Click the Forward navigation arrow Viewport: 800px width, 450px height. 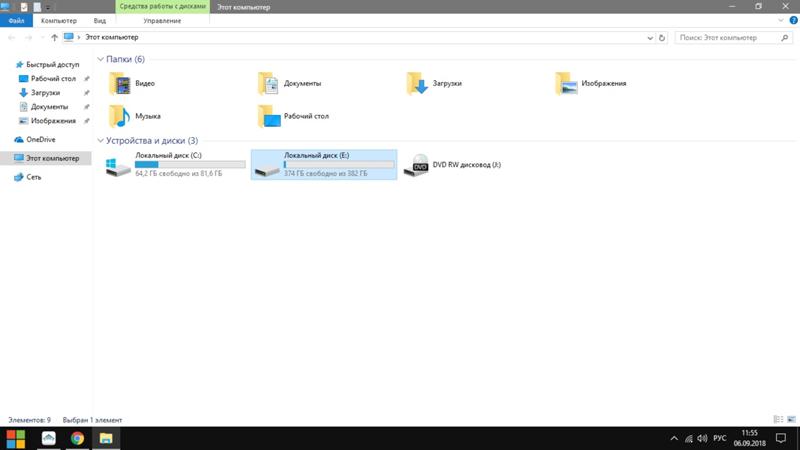pyautogui.click(x=29, y=37)
